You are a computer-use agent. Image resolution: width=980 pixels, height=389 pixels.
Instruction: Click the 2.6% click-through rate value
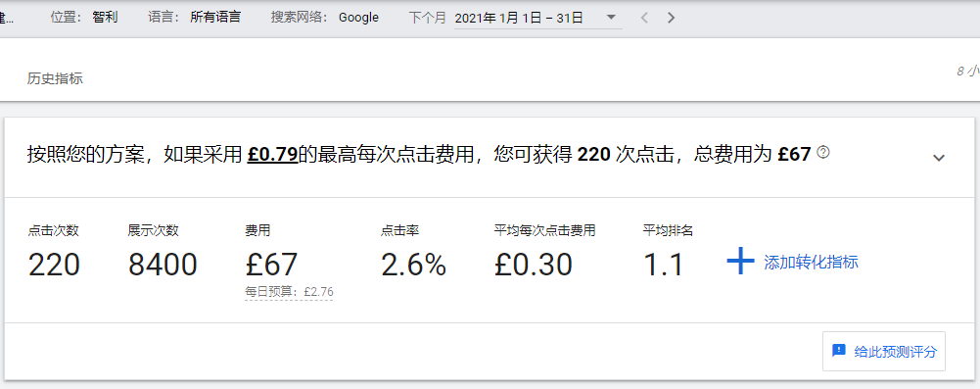414,265
